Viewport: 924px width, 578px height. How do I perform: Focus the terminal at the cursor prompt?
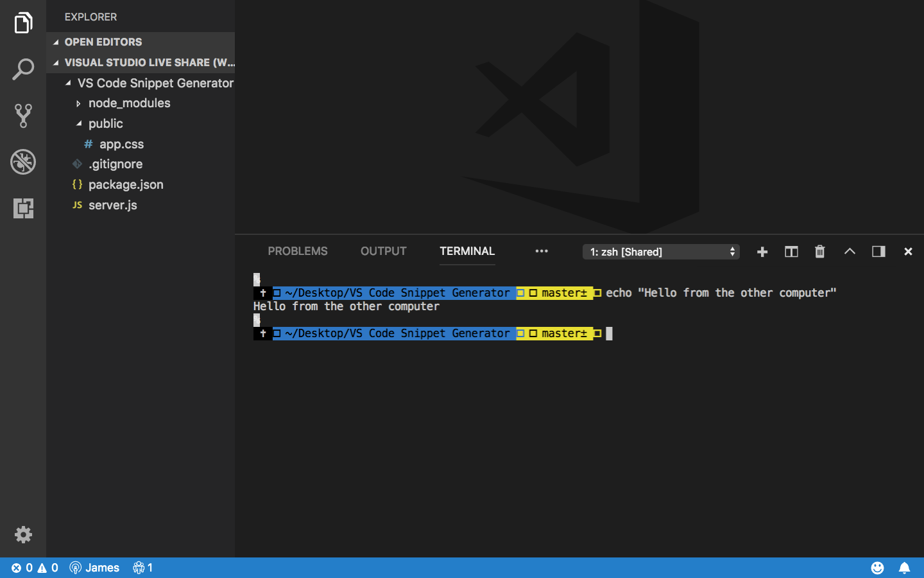point(609,333)
